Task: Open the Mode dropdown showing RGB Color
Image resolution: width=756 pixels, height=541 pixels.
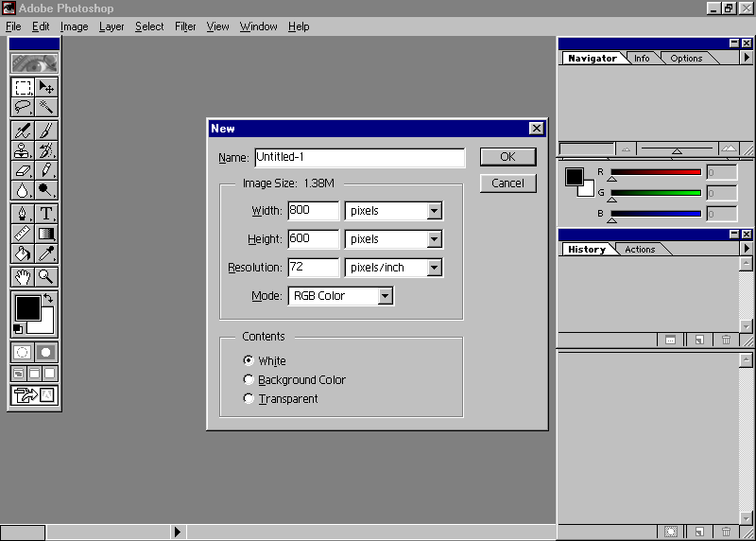Action: [x=385, y=296]
